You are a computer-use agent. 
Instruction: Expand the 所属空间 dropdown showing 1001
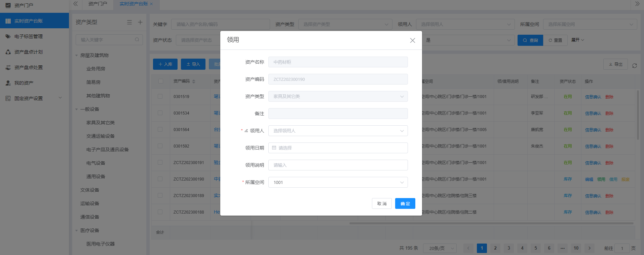pyautogui.click(x=338, y=182)
